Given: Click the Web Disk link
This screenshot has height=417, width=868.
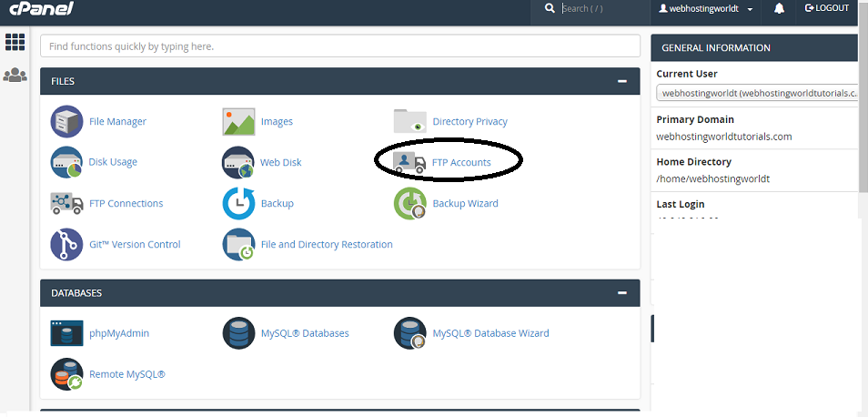Looking at the screenshot, I should point(281,162).
